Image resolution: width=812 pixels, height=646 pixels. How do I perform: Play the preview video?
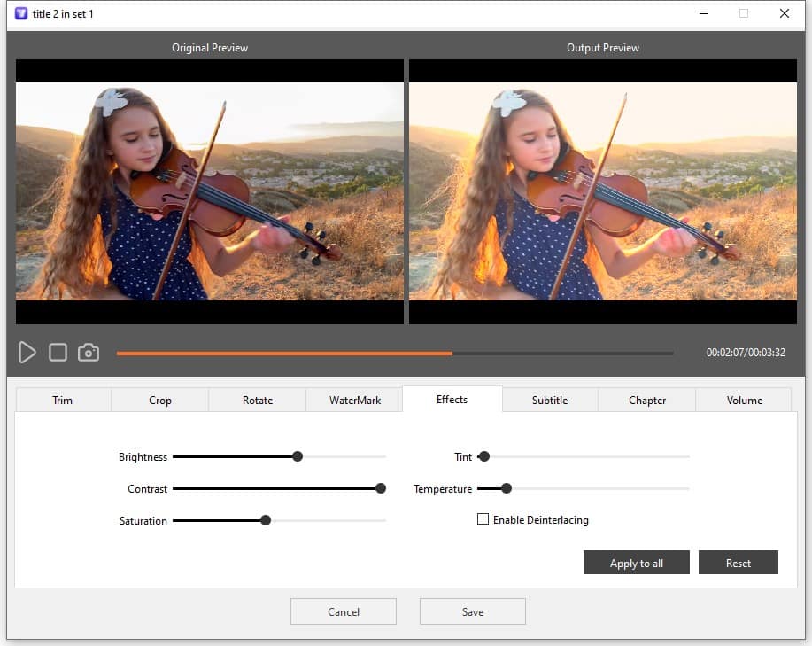coord(27,352)
